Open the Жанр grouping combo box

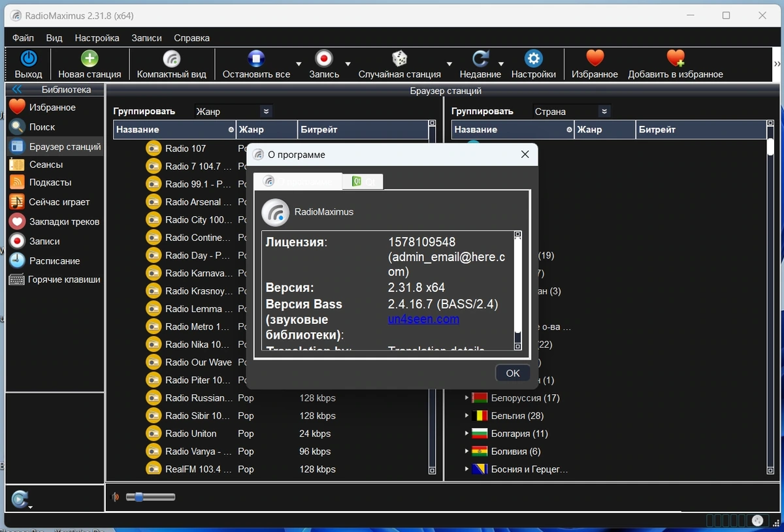[x=233, y=112]
